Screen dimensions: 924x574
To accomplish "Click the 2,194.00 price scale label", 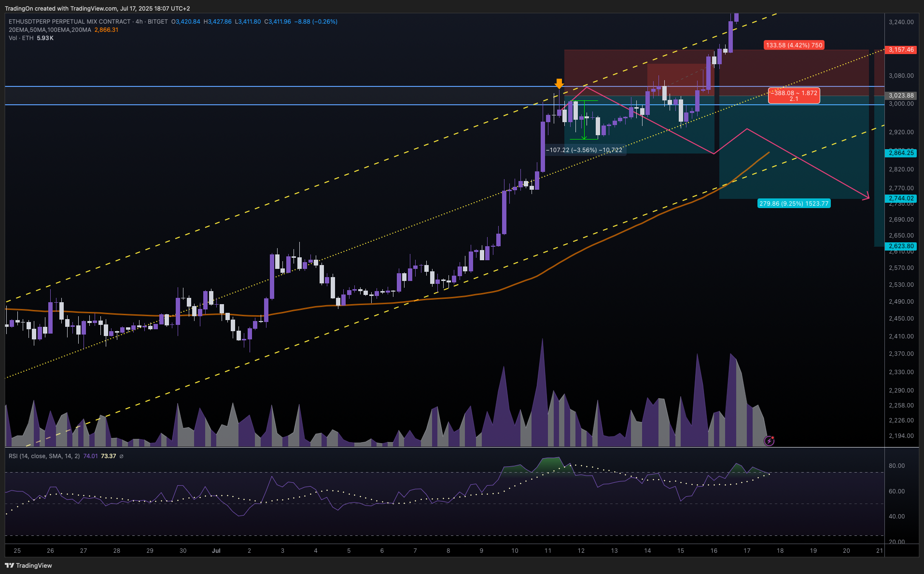I will pos(901,436).
